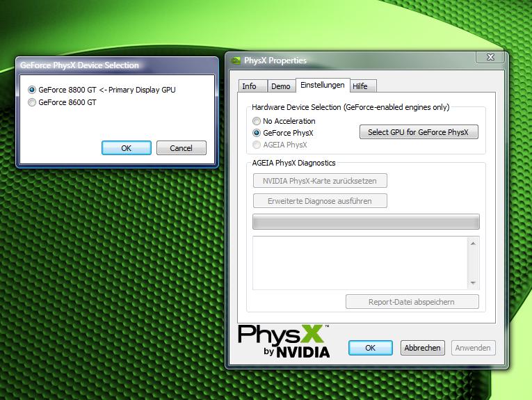Click OK in PhysX Properties window
The width and height of the screenshot is (532, 400).
[x=370, y=348]
